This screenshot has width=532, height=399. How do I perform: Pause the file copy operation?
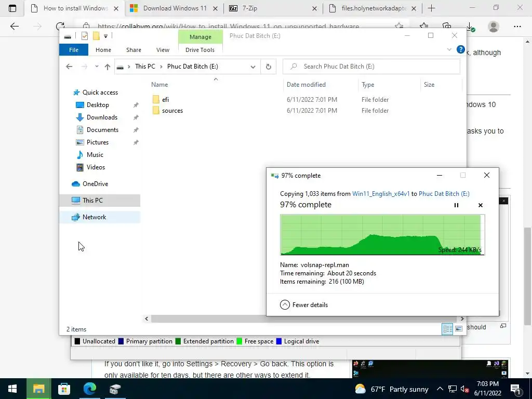[x=456, y=205]
